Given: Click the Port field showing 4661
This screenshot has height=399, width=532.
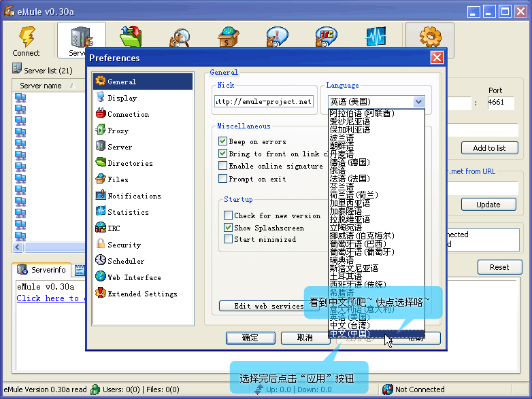Looking at the screenshot, I should pos(501,103).
